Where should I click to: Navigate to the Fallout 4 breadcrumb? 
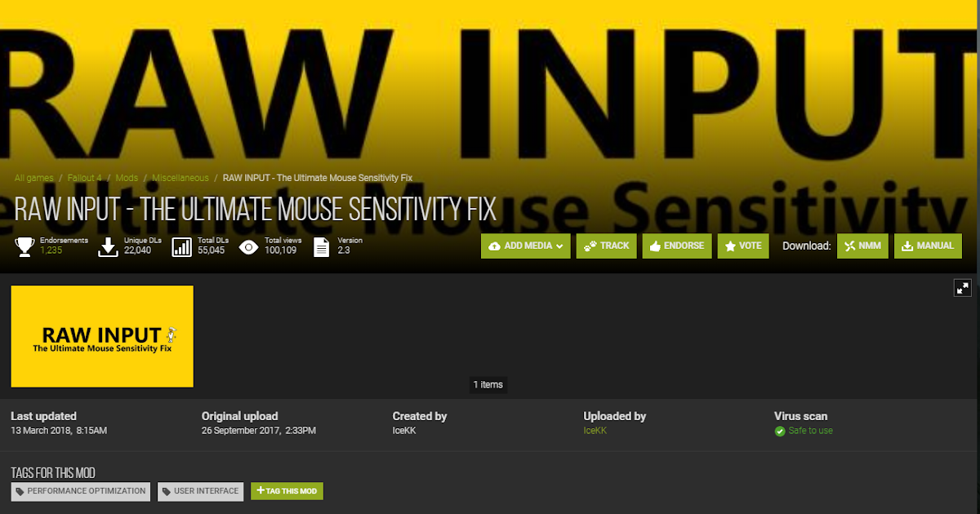(x=85, y=177)
